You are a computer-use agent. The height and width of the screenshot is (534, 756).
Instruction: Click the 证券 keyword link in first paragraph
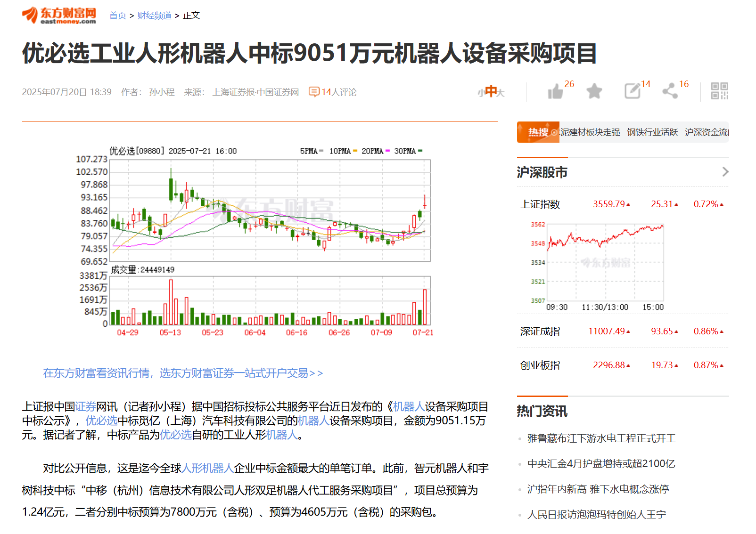click(86, 406)
